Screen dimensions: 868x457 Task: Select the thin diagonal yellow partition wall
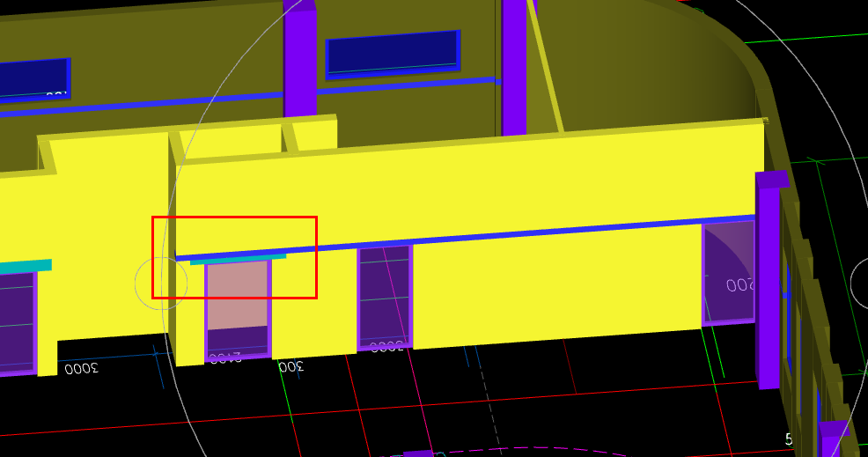point(545,66)
